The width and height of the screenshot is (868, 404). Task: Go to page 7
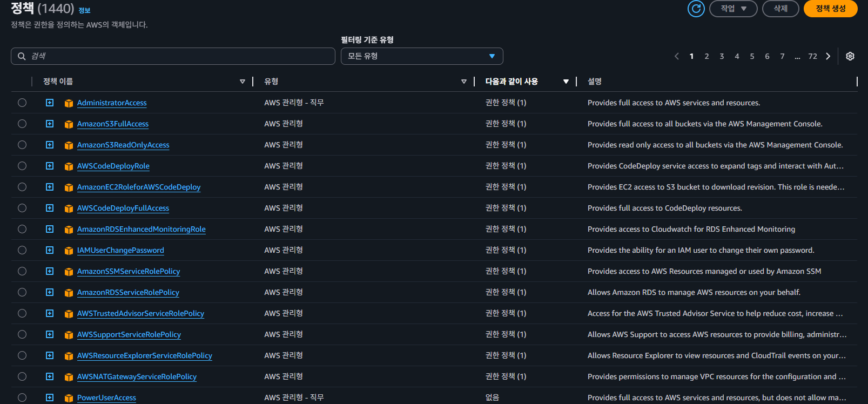click(782, 56)
